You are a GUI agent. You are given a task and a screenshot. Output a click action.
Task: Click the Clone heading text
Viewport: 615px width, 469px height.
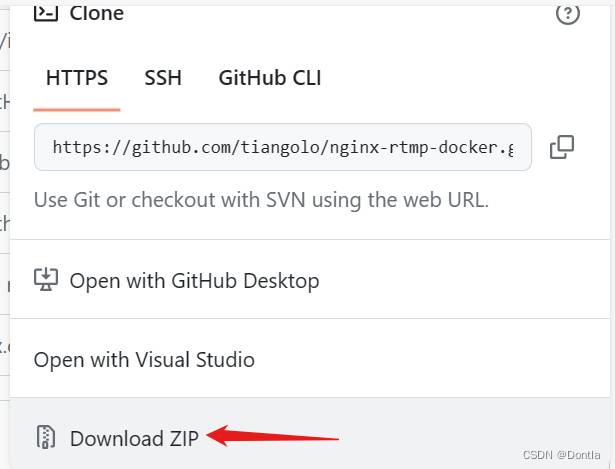(96, 13)
